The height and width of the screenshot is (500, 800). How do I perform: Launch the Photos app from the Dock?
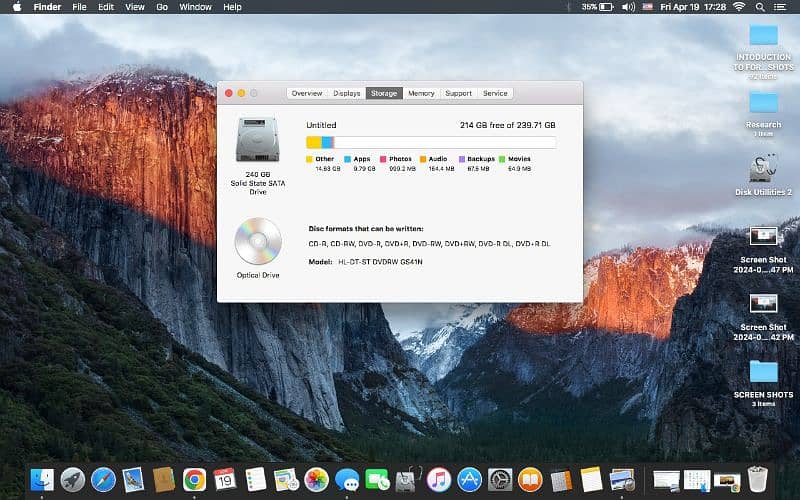[317, 479]
